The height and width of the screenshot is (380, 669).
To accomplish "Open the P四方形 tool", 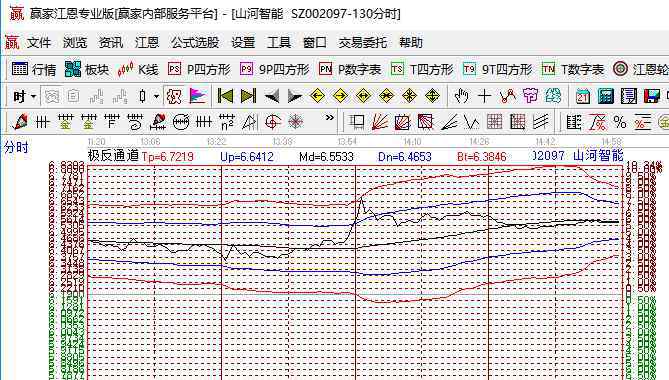I will [199, 69].
